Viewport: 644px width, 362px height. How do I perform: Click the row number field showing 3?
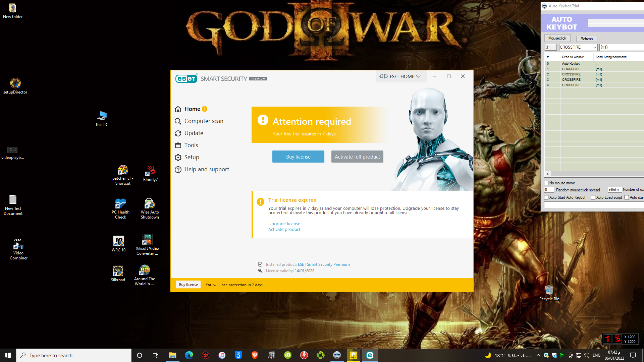point(551,47)
